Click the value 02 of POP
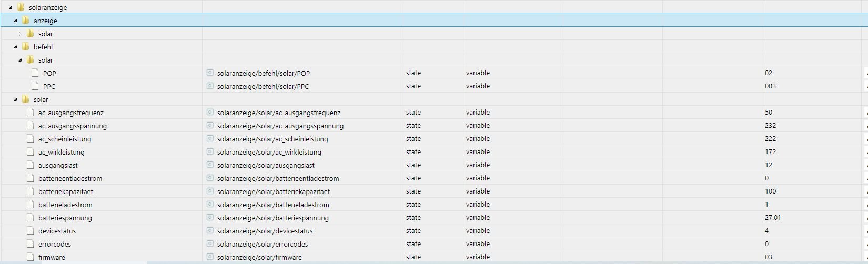The width and height of the screenshot is (868, 264). point(769,73)
